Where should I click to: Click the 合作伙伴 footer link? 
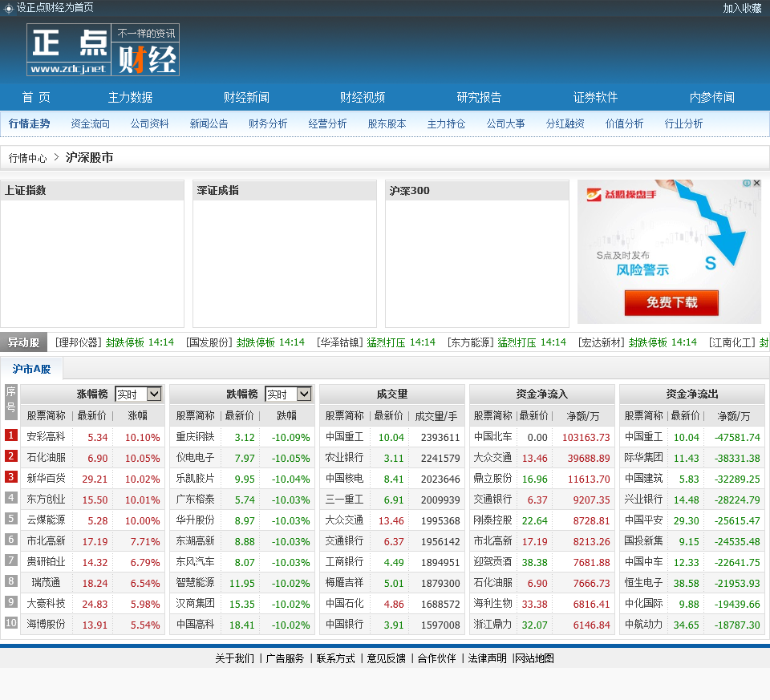[437, 658]
